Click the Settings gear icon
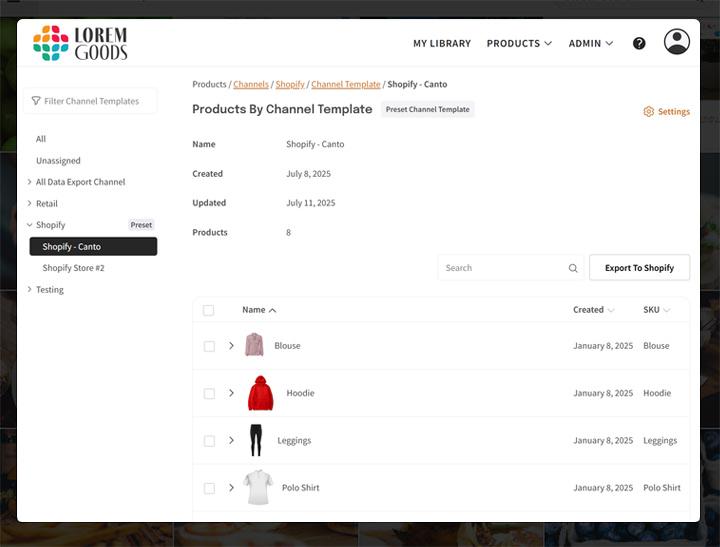This screenshot has width=720, height=547. (648, 112)
